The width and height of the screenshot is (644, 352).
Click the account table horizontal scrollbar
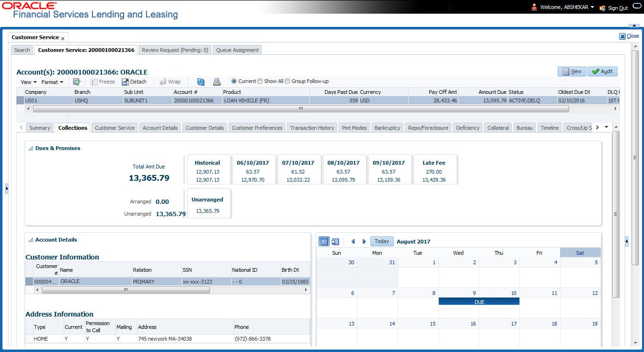(301, 109)
